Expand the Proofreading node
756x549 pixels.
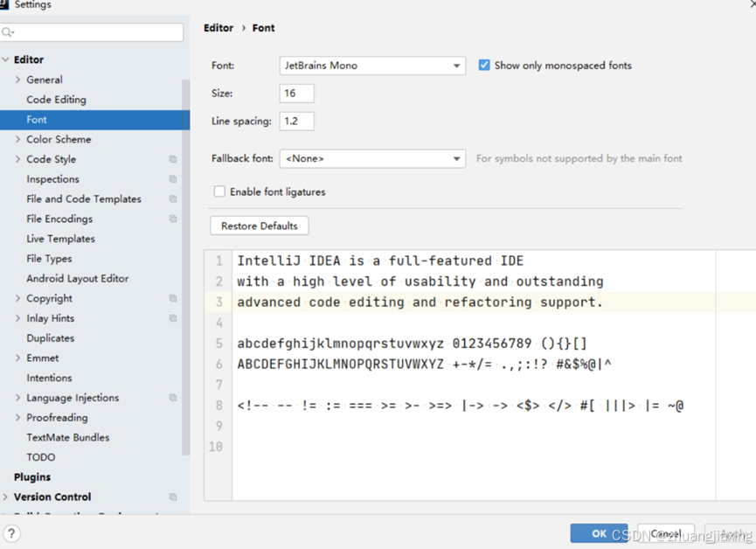tap(17, 417)
